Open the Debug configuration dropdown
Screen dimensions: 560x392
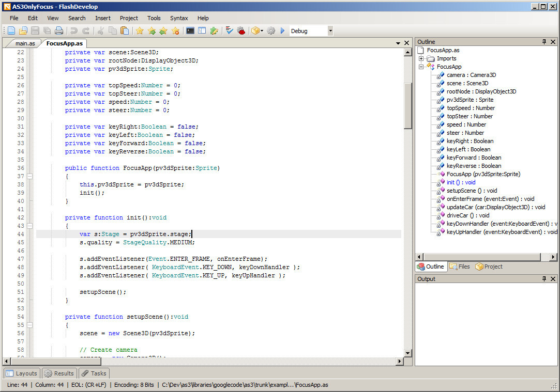point(330,31)
